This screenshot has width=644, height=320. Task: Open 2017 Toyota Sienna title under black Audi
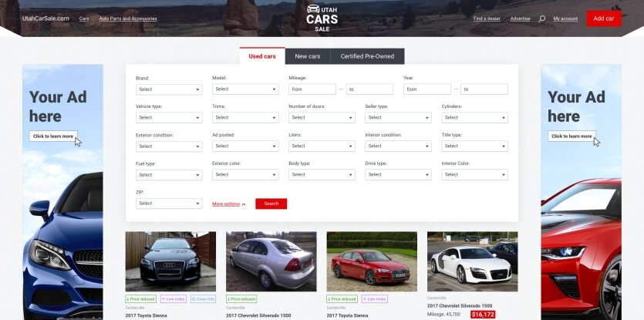tap(147, 316)
